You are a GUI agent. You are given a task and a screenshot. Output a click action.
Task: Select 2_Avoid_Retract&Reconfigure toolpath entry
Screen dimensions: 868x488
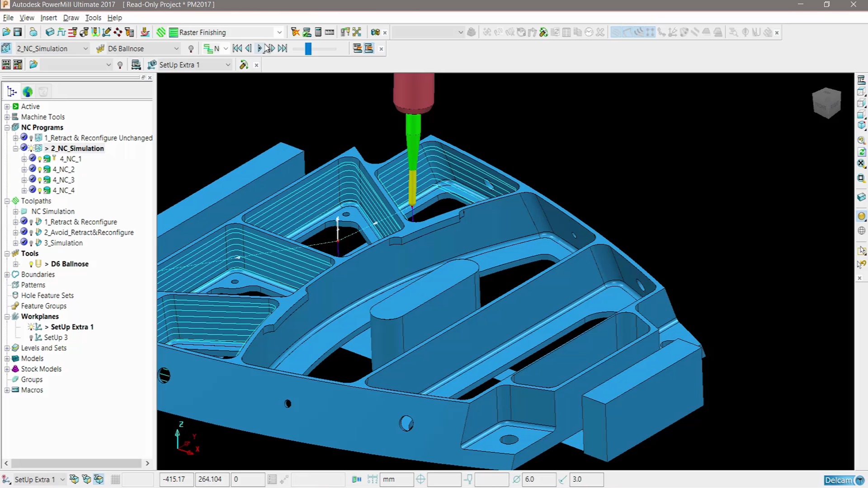tap(89, 232)
